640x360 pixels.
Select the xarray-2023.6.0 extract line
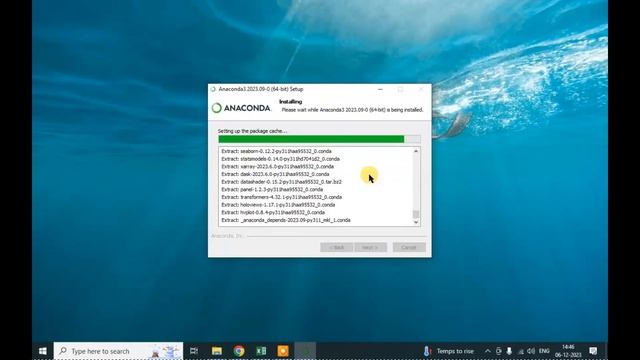tap(278, 167)
